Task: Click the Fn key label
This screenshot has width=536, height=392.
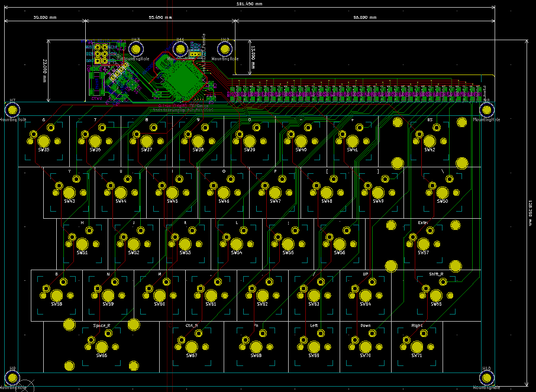Action: point(256,325)
